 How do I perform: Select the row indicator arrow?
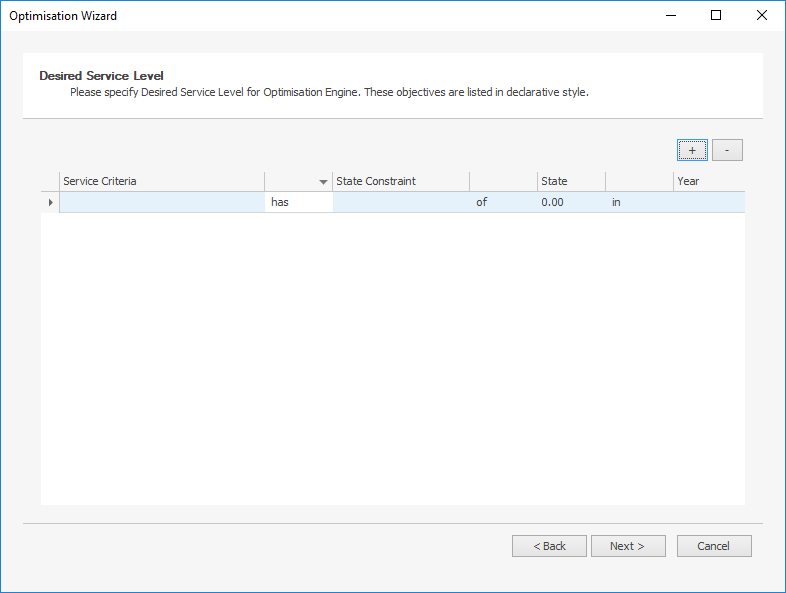click(x=50, y=203)
